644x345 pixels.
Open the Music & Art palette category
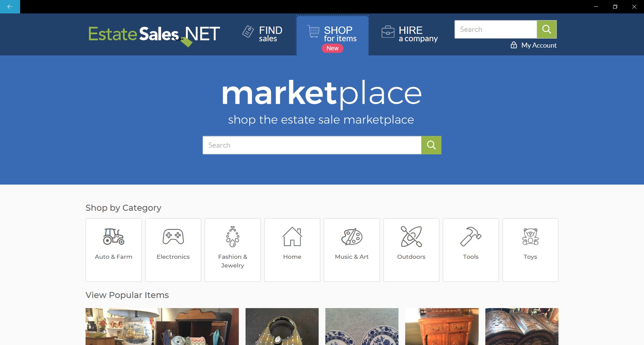click(x=352, y=250)
